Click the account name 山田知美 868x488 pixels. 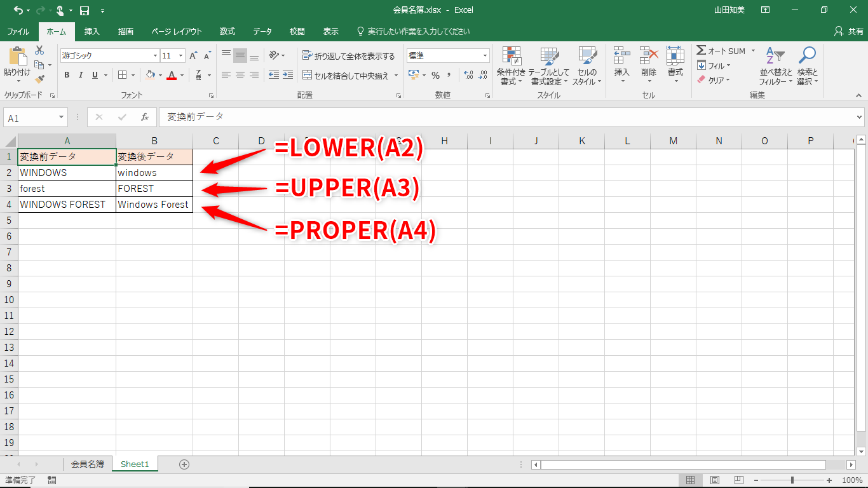coord(730,10)
